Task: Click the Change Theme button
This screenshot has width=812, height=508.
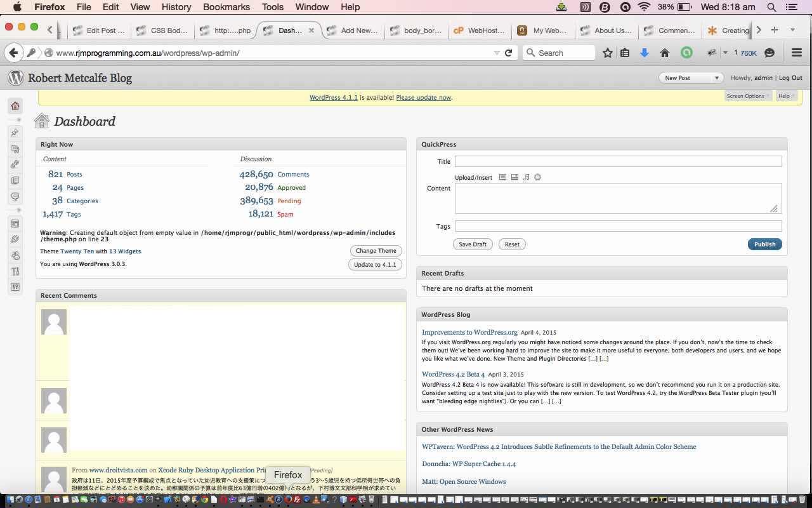Action: pos(376,251)
